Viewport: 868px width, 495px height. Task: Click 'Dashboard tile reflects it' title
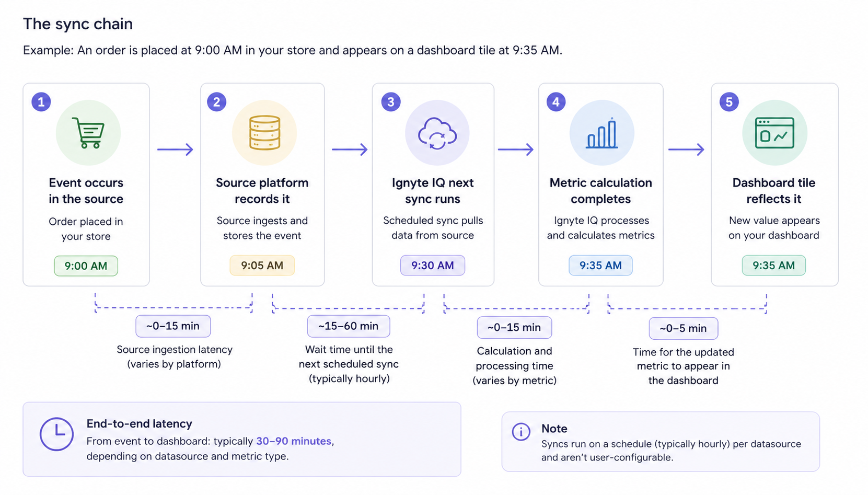coord(774,191)
